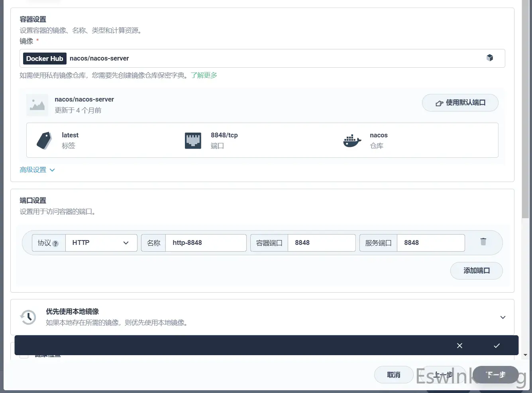Click the 添加端口 button
The image size is (532, 393).
pyautogui.click(x=476, y=271)
